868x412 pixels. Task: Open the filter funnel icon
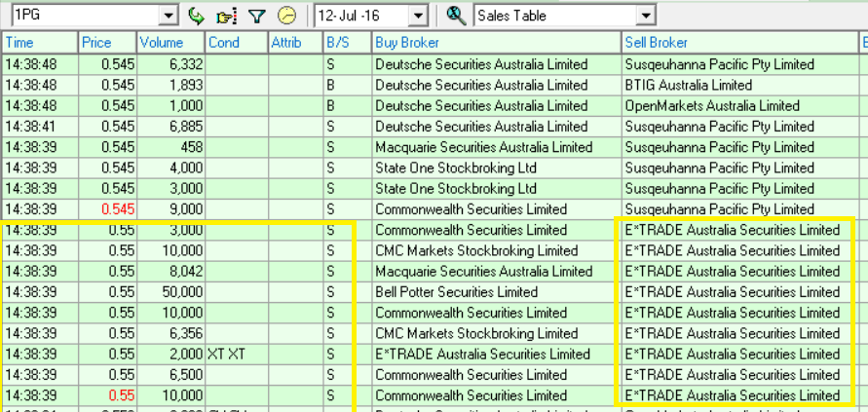pos(256,16)
